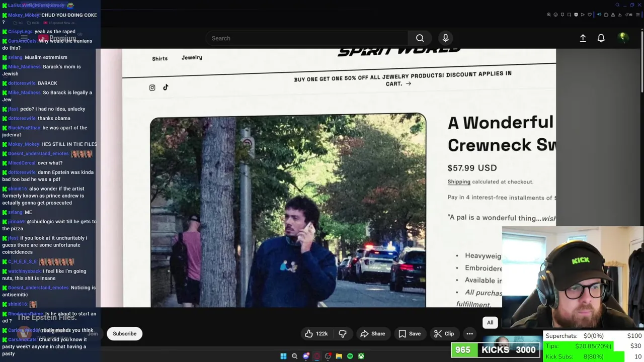Click the Subscribe button
The width and height of the screenshot is (644, 362).
[124, 334]
